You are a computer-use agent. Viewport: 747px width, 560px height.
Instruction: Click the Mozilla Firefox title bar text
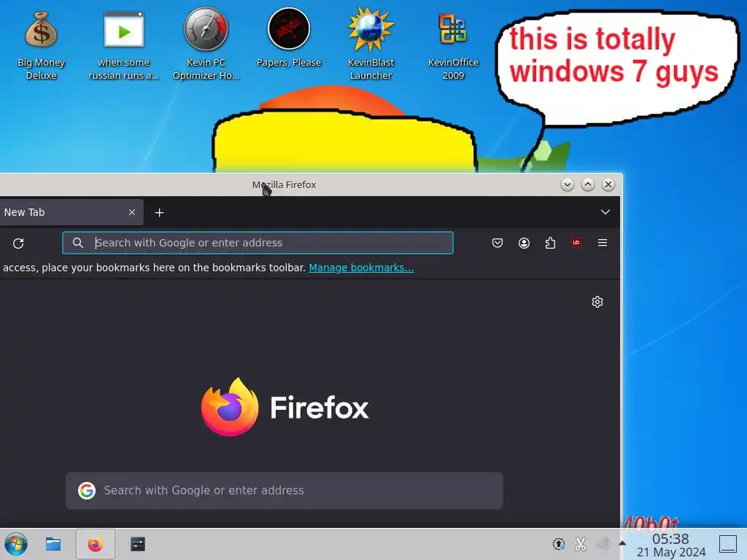[x=284, y=184]
